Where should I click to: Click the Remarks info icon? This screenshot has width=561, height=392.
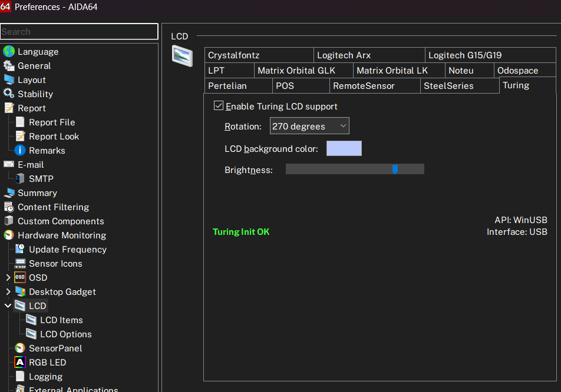[x=20, y=151]
